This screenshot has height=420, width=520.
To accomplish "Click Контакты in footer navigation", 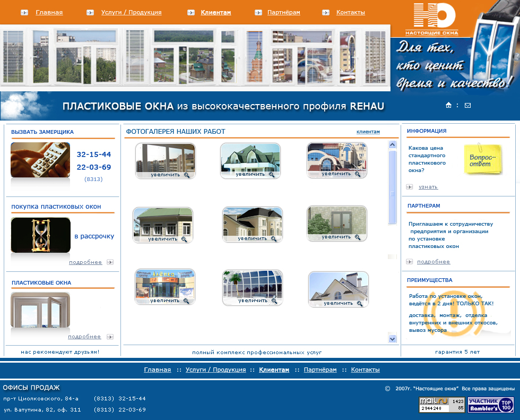I will (365, 370).
